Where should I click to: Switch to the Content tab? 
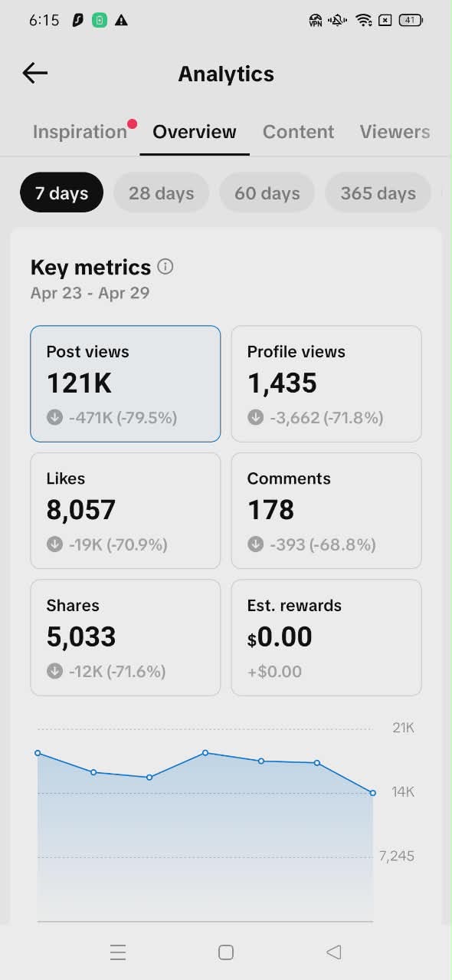(298, 132)
